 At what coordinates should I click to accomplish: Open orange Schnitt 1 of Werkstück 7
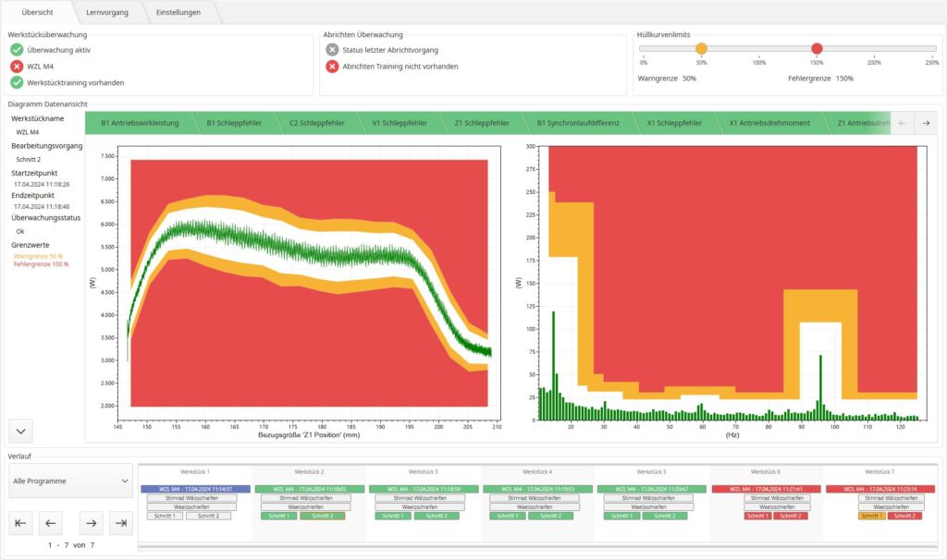(871, 516)
